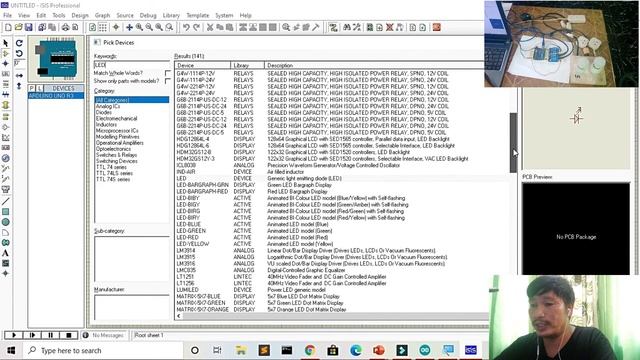The height and width of the screenshot is (360, 640).
Task: Click the results horizontal scroll left arrow
Action: [x=178, y=316]
